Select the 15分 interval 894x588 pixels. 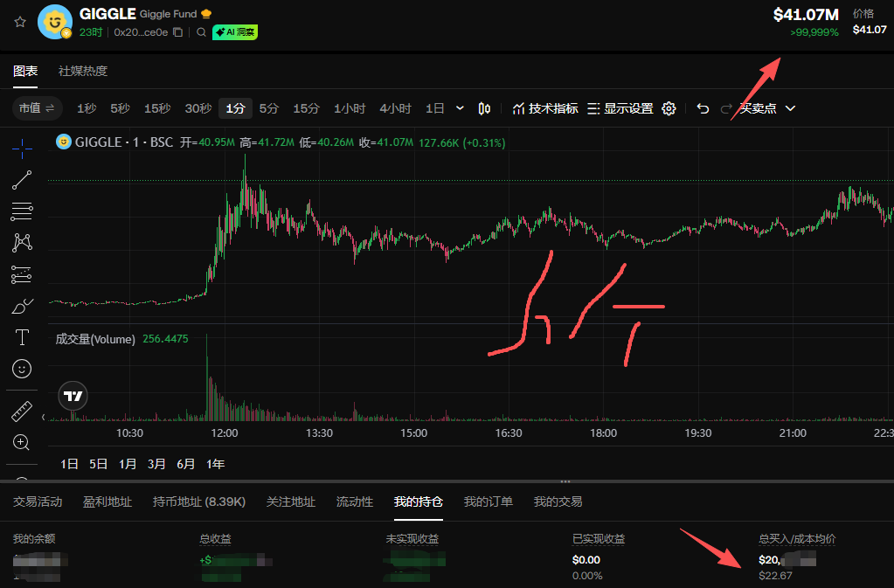(x=306, y=108)
